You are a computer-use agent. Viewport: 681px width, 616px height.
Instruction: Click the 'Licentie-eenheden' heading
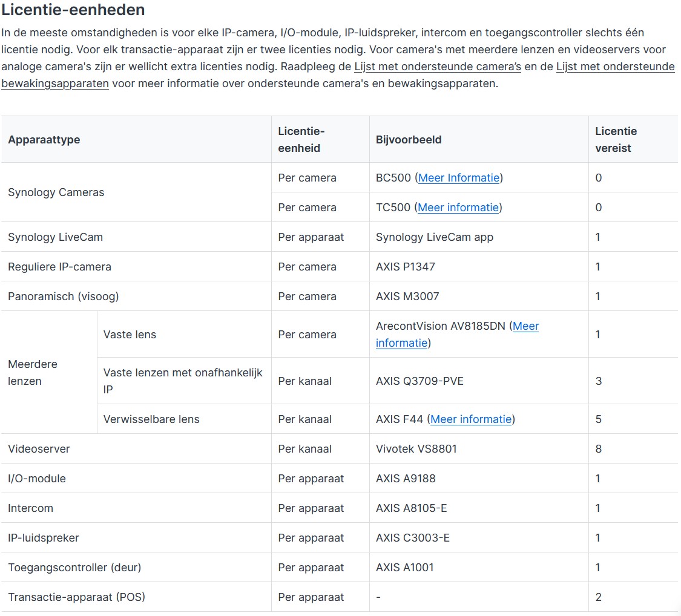coord(73,10)
